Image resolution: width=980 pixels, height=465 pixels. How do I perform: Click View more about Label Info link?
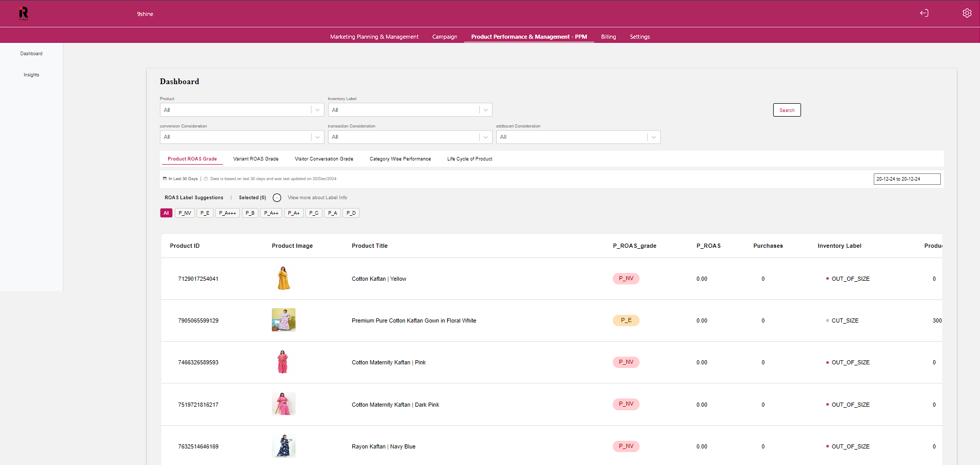pyautogui.click(x=317, y=198)
